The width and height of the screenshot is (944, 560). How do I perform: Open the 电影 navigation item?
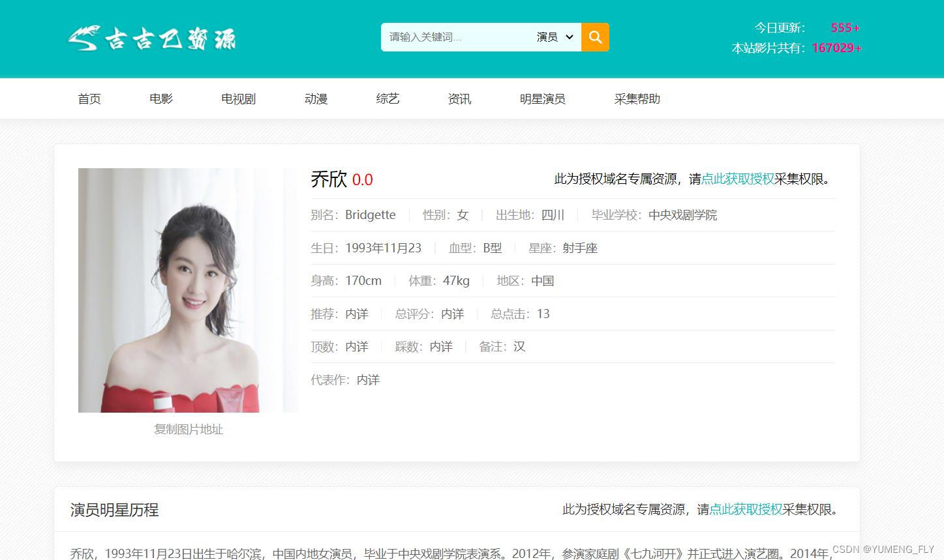point(161,99)
